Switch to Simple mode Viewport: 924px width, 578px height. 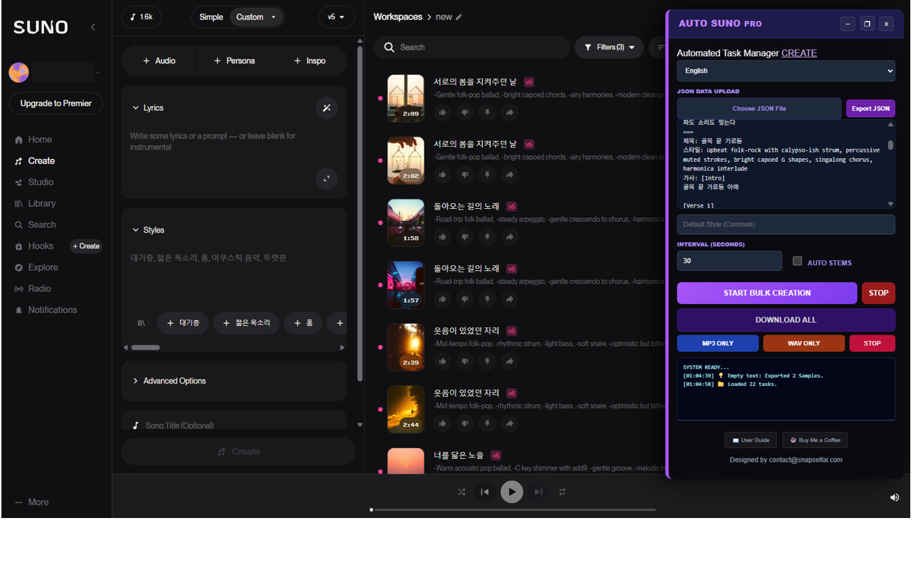click(x=211, y=17)
